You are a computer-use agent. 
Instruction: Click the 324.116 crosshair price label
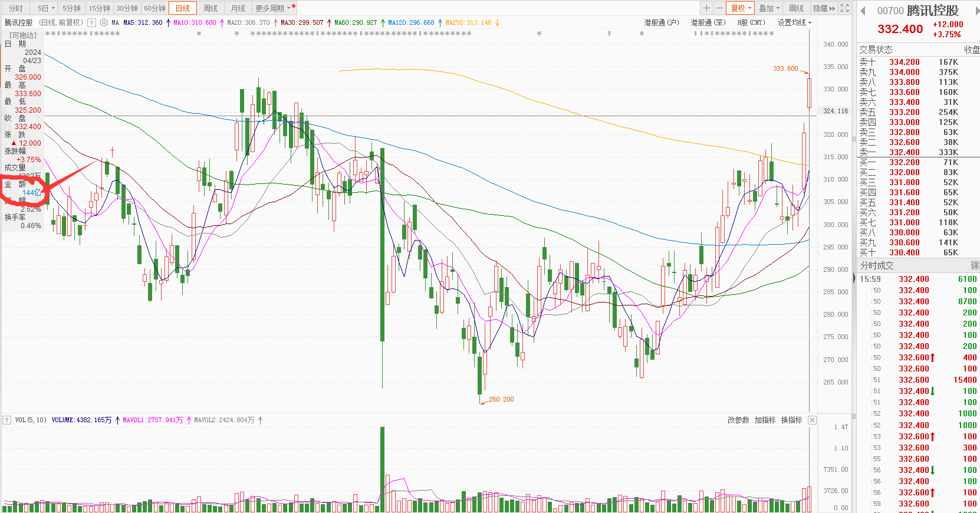[836, 111]
